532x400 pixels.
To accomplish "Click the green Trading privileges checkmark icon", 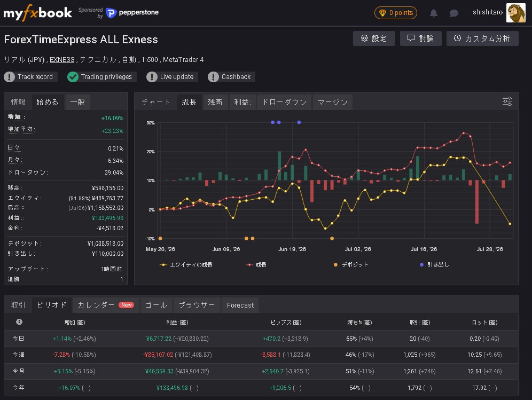I will pyautogui.click(x=73, y=77).
